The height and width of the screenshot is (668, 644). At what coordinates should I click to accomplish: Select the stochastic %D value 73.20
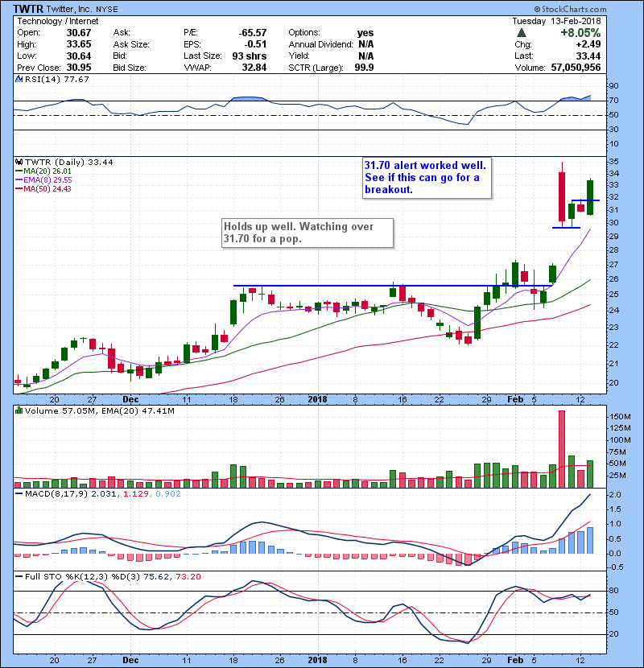(x=188, y=577)
